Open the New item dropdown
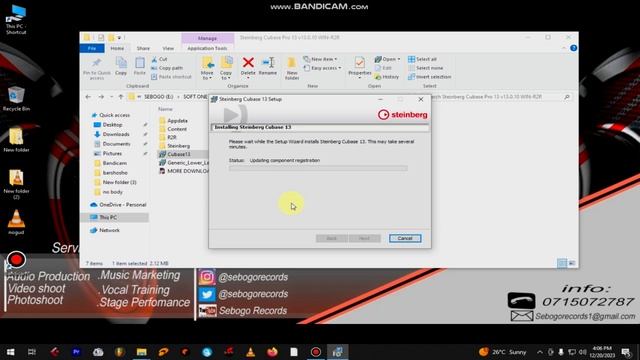This screenshot has height=360, width=640. click(x=320, y=59)
